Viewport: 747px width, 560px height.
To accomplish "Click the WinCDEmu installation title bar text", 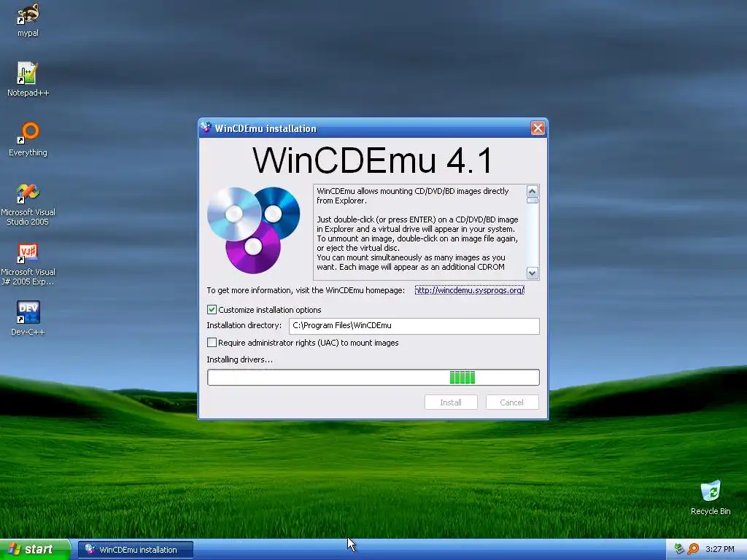I will pyautogui.click(x=266, y=128).
